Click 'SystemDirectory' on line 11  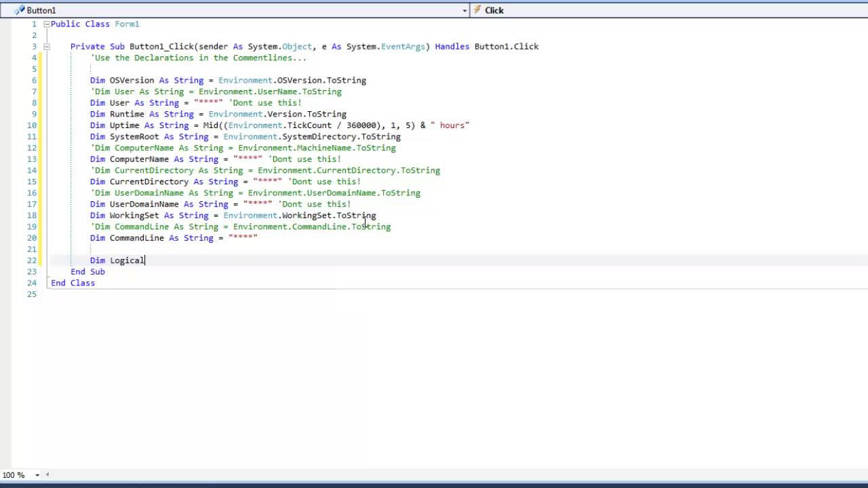pos(319,136)
